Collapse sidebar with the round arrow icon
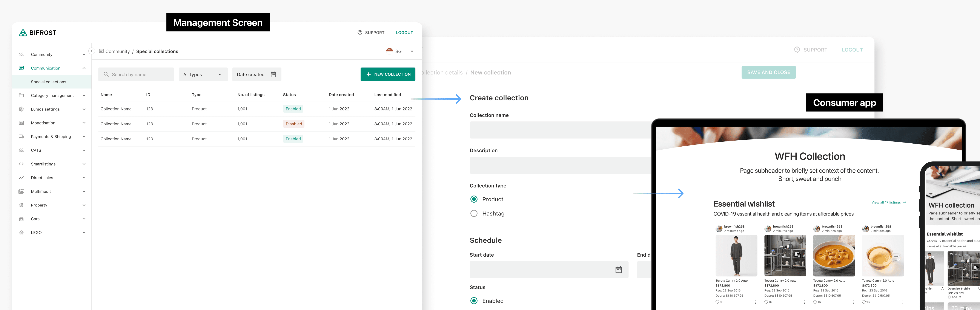 point(92,51)
